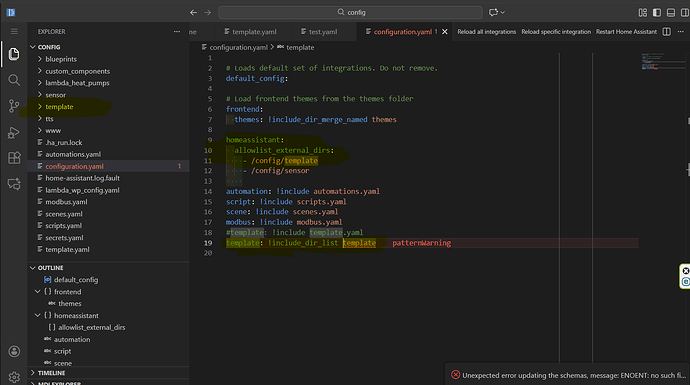
Task: Open the Extensions view
Action: (x=14, y=158)
